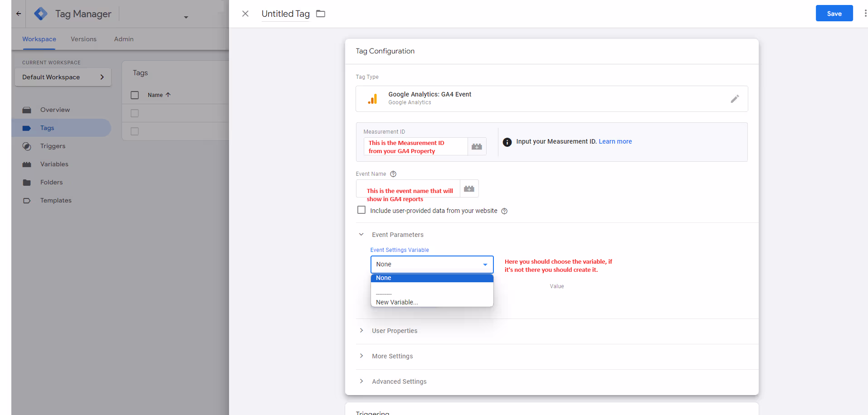Screen dimensions: 868x415
Task: Close the Untitled Tag panel
Action: pos(245,14)
